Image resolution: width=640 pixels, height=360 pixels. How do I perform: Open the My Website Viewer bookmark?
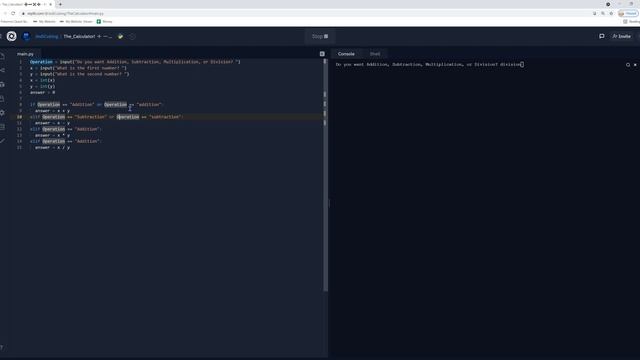coord(76,22)
